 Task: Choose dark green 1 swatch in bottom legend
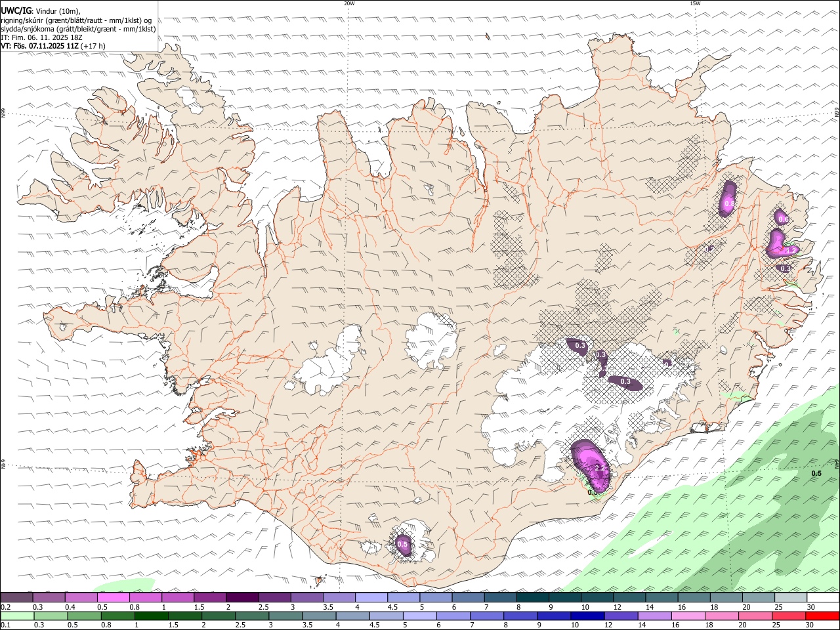pyautogui.click(x=152, y=616)
